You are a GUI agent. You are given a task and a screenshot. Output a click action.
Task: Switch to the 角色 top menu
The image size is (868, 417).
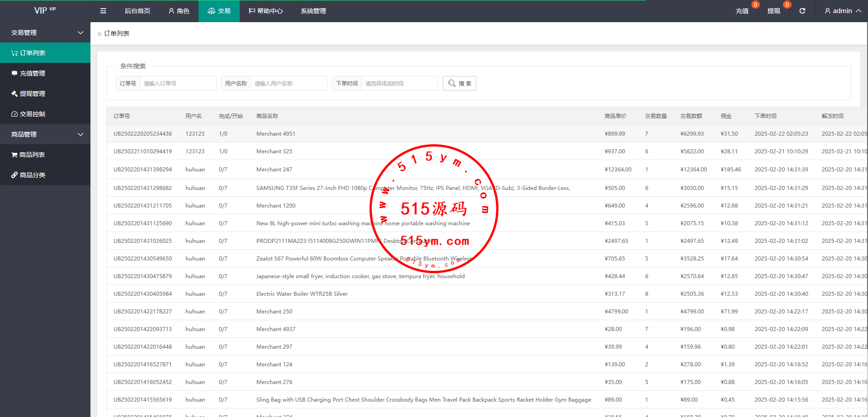pyautogui.click(x=179, y=11)
